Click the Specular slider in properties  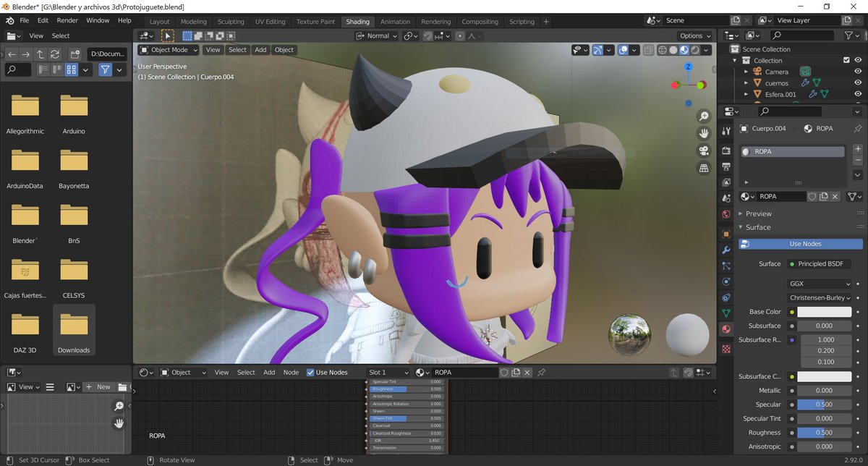[x=824, y=404]
